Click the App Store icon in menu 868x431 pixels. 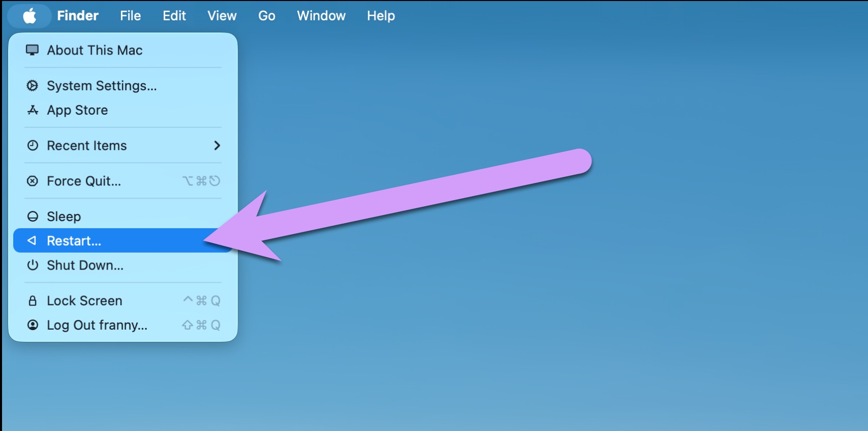click(x=33, y=110)
